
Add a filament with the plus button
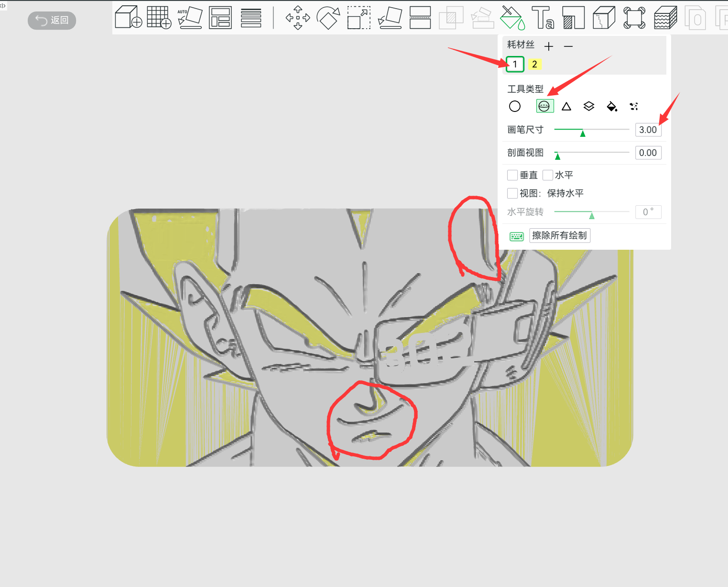[549, 46]
